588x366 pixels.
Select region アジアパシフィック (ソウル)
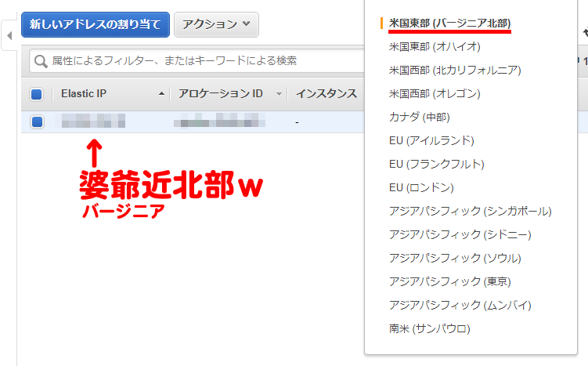455,258
